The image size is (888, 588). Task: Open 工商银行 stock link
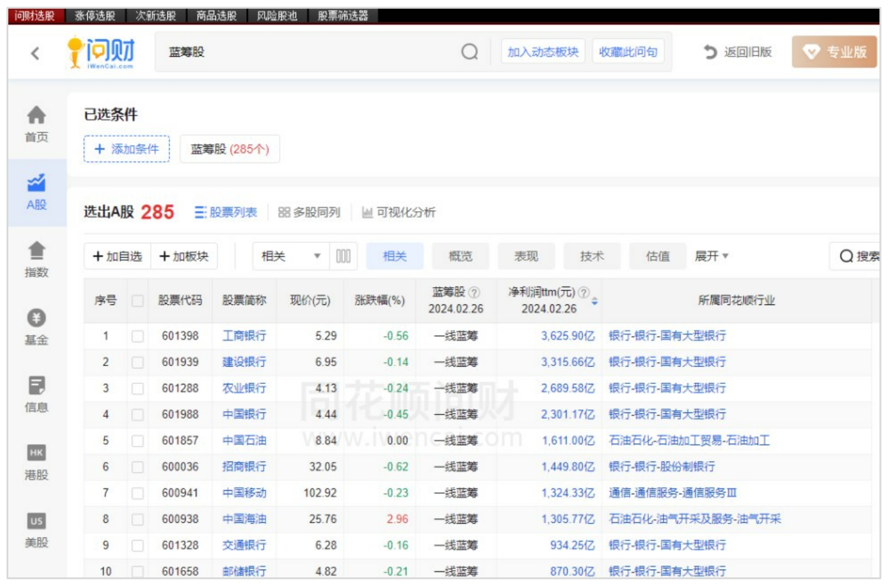244,336
